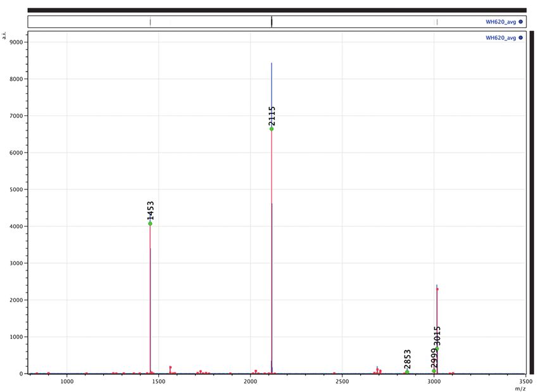
Task: Click the red dot atop the 3015 peak
Action: tap(437, 289)
